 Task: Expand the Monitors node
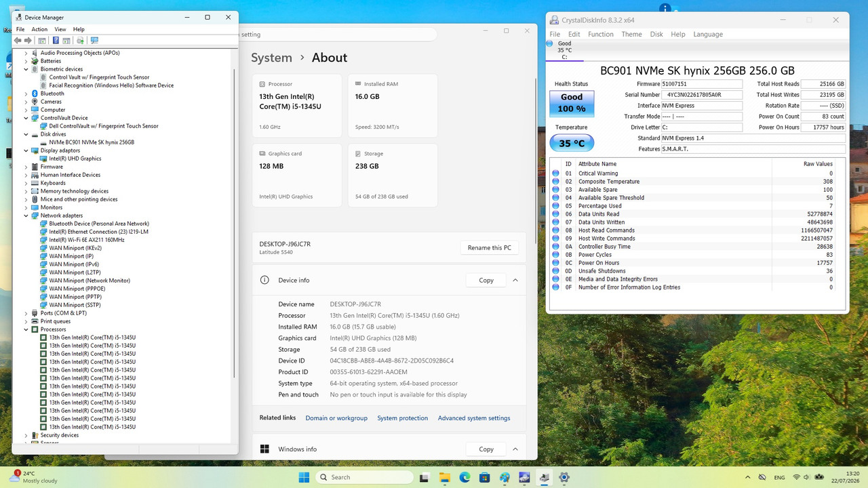tap(26, 207)
